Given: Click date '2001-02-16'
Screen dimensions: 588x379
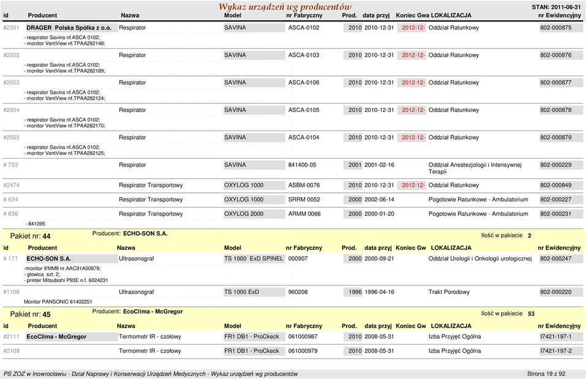Looking at the screenshot, I should [379, 165].
